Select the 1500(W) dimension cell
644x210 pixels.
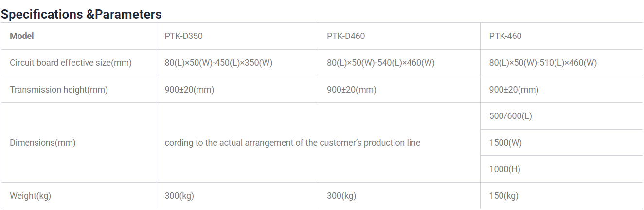tap(505, 143)
